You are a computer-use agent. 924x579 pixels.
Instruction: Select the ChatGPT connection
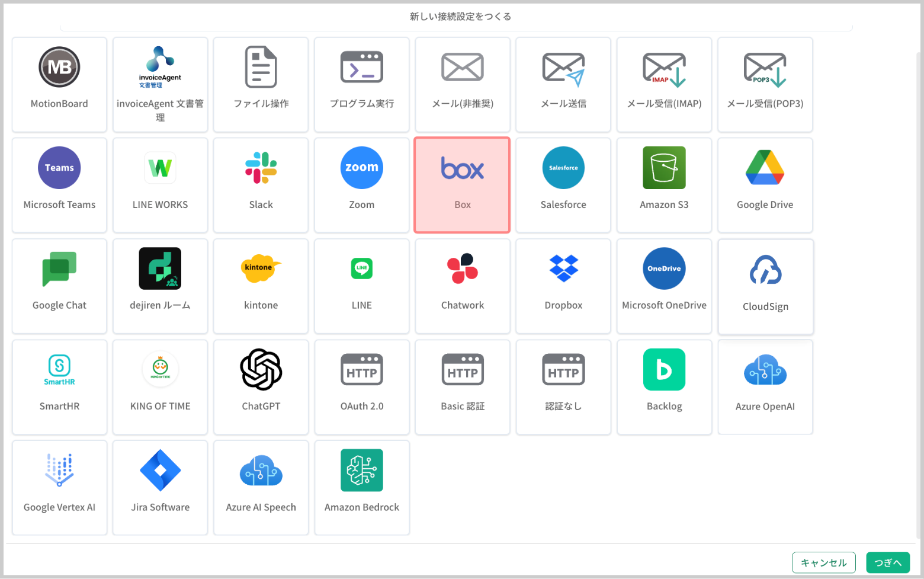[261, 387]
